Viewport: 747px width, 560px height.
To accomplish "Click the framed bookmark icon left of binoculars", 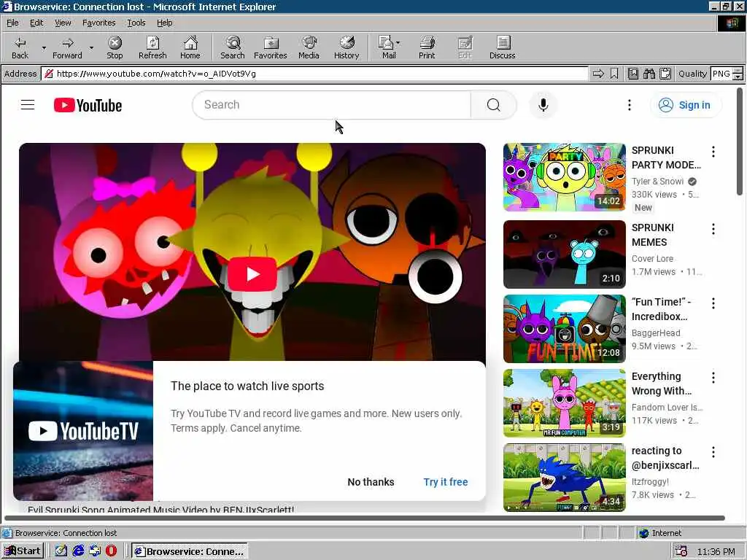I will 632,74.
